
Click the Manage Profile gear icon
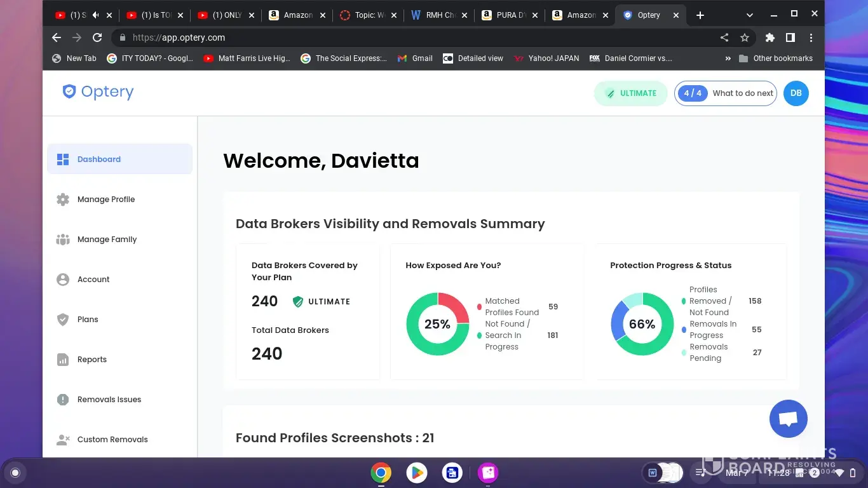point(63,200)
